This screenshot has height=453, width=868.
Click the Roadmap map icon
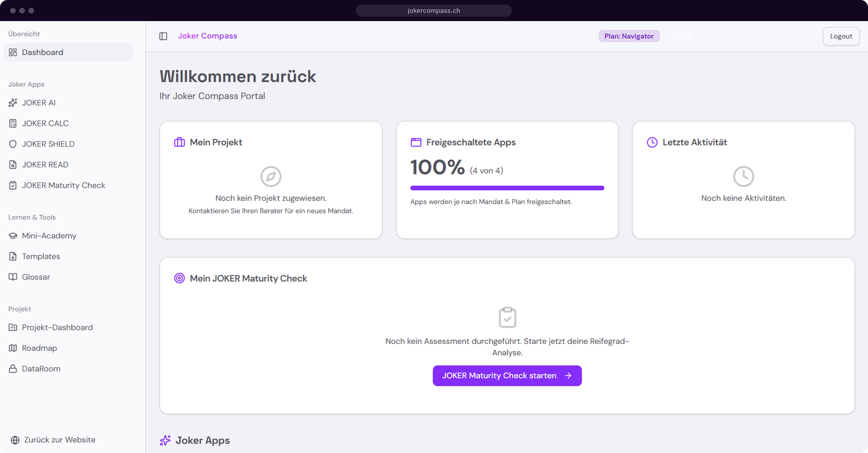[x=13, y=348]
